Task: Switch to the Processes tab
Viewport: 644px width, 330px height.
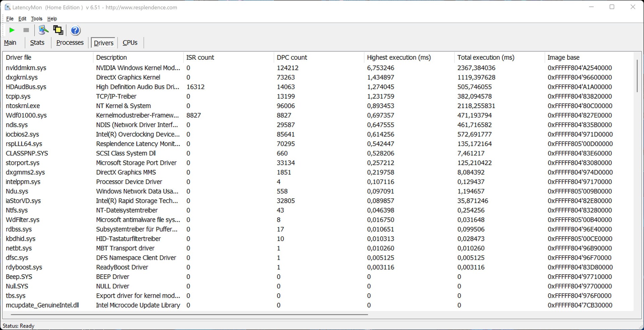Action: (x=70, y=43)
